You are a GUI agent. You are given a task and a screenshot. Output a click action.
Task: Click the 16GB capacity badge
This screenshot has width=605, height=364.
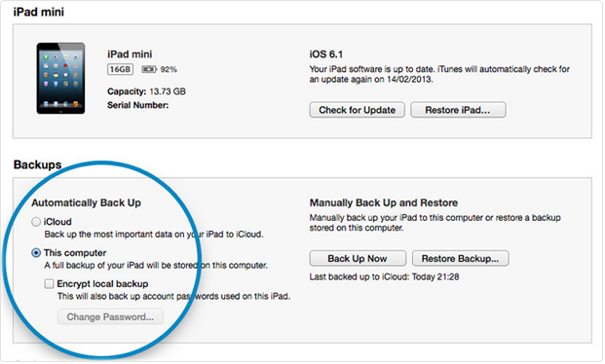[x=120, y=69]
